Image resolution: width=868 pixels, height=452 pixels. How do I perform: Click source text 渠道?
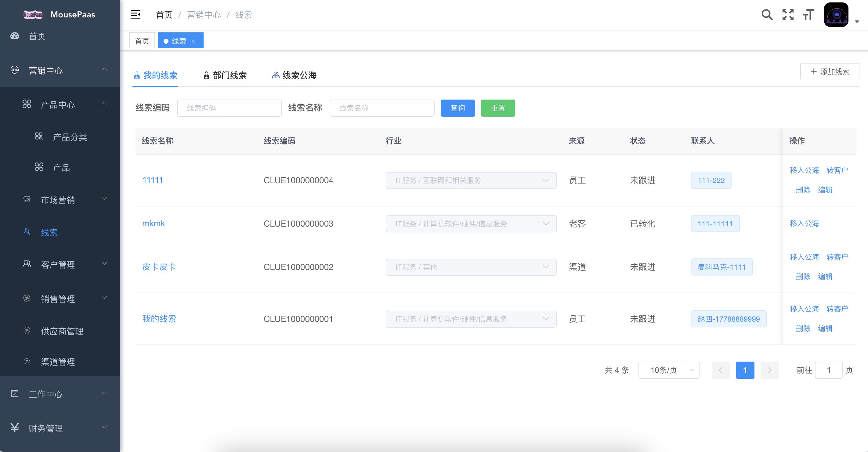[577, 267]
